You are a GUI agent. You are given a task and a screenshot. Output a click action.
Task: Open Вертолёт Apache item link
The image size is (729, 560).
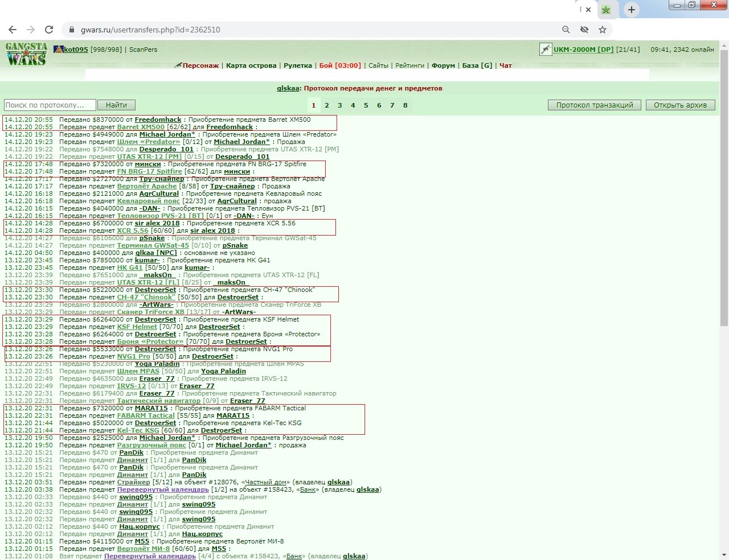tap(147, 186)
